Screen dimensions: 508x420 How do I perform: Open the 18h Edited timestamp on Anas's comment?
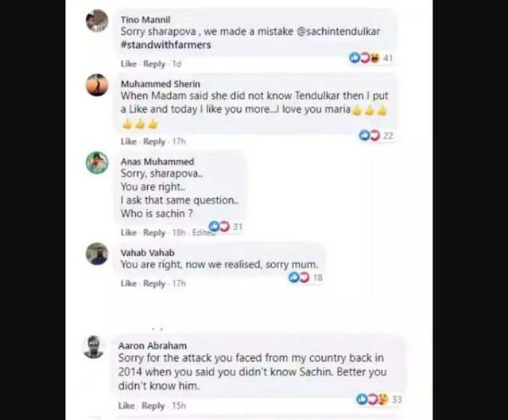[192, 233]
